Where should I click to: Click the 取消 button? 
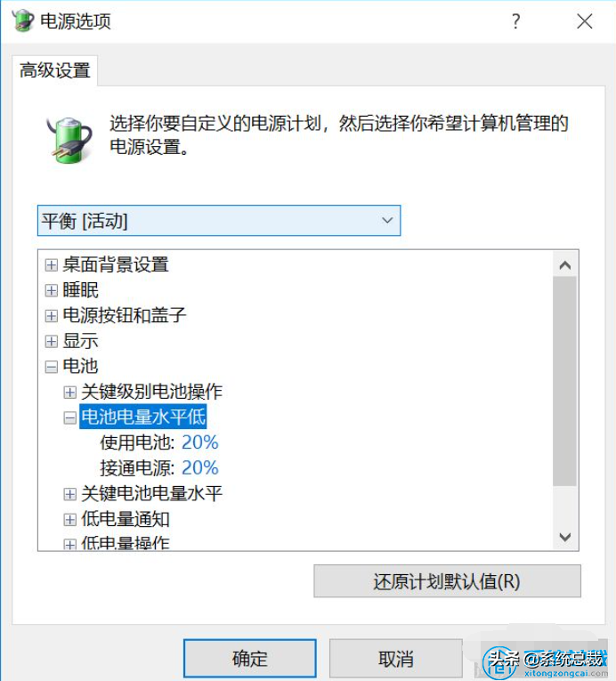(395, 659)
